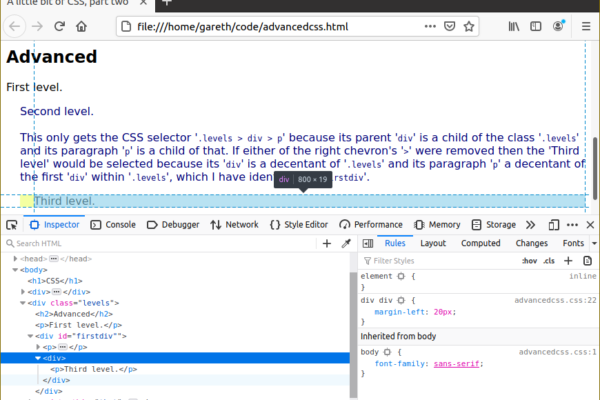Image resolution: width=600 pixels, height=400 pixels.
Task: Go back with the browser back arrow
Action: pos(15,27)
